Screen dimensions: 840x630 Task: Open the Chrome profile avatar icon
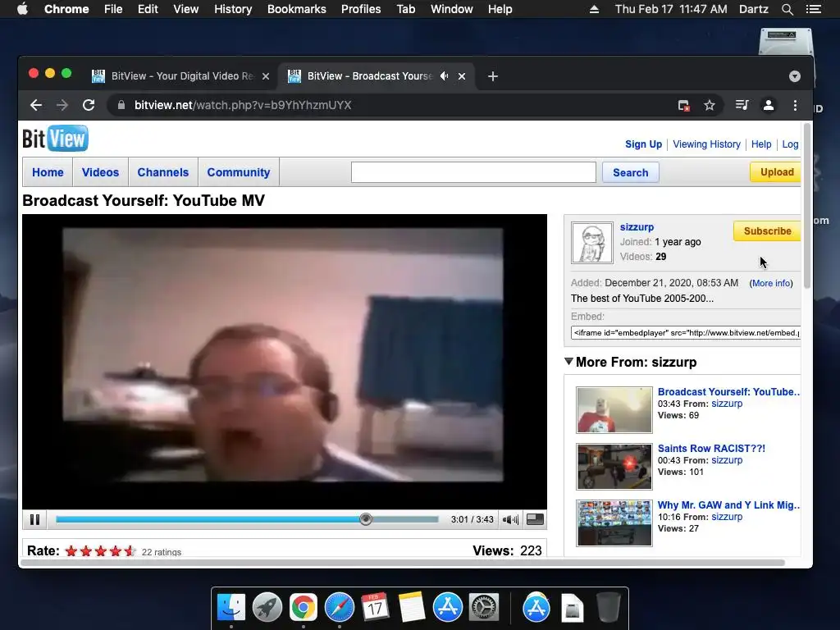click(x=768, y=105)
